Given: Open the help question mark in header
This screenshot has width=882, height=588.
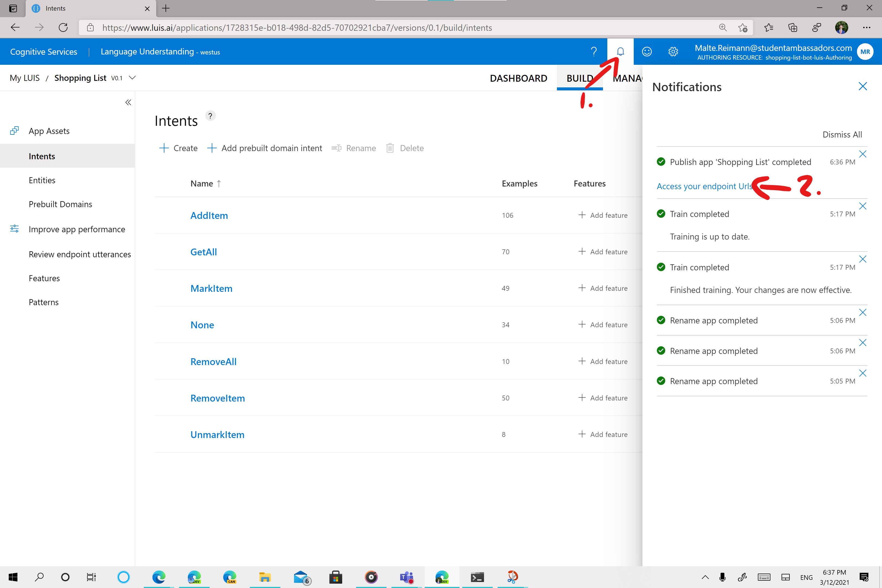Looking at the screenshot, I should [594, 51].
